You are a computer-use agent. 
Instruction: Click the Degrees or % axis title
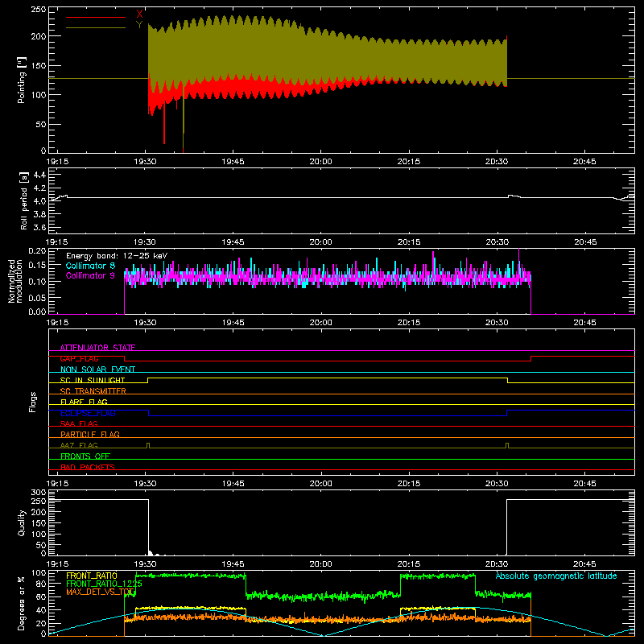click(x=22, y=603)
